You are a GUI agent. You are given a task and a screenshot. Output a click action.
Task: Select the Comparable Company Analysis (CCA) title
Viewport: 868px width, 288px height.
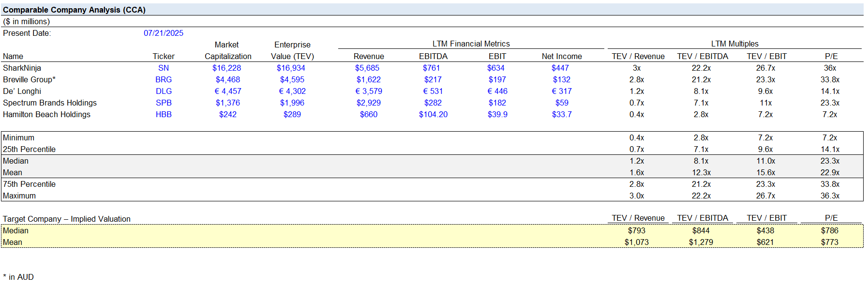point(74,10)
